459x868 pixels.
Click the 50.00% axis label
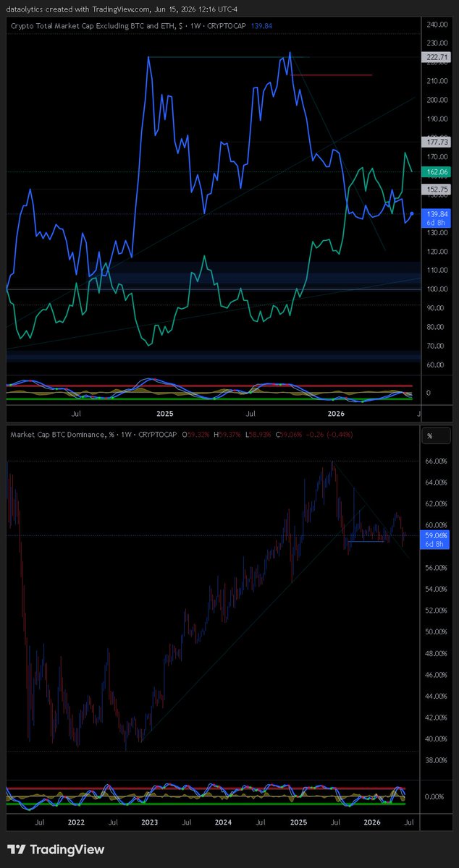click(437, 631)
